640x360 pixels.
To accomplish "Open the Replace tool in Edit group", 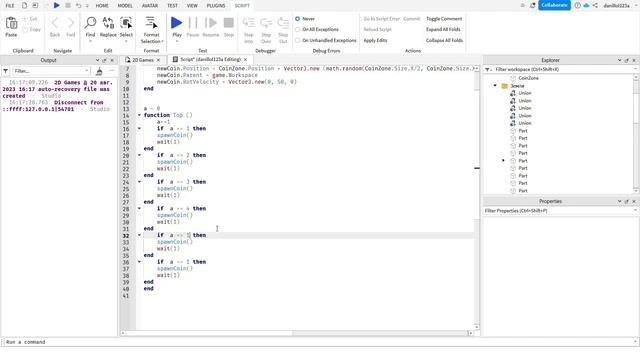I will [108, 23].
